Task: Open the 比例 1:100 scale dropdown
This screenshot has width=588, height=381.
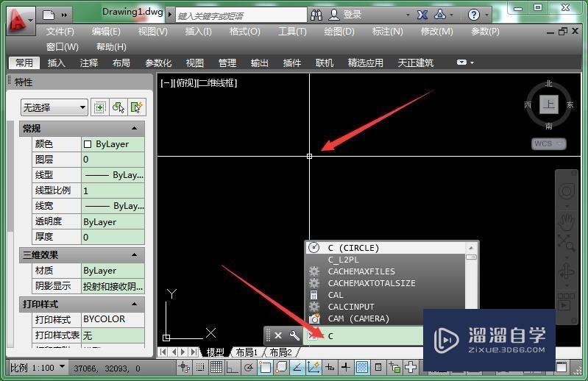Action: 37,368
